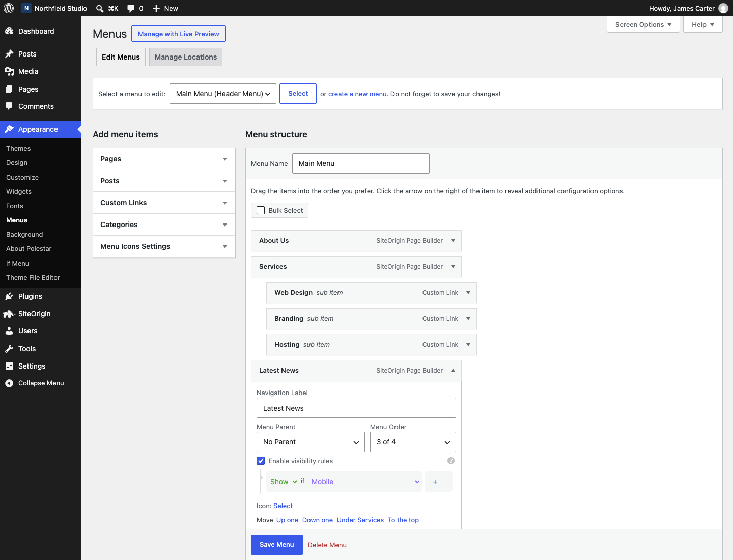Open the Menu Parent dropdown
Viewport: 733px width, 560px height.
click(311, 442)
